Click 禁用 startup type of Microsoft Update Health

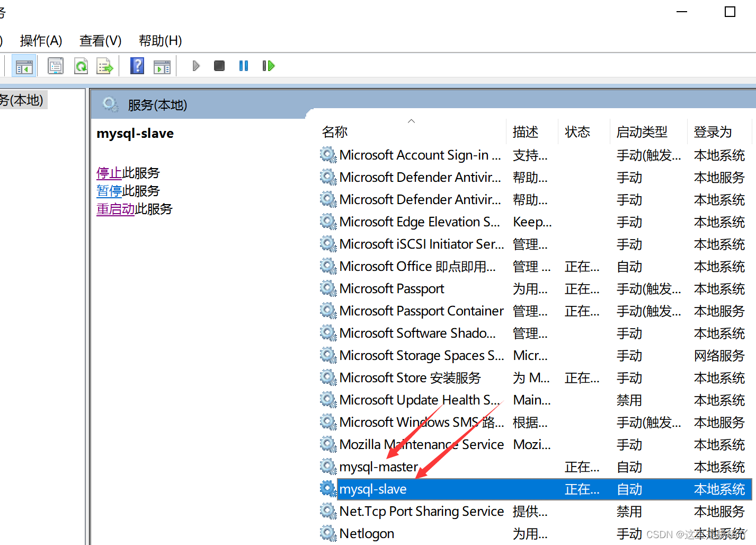629,400
